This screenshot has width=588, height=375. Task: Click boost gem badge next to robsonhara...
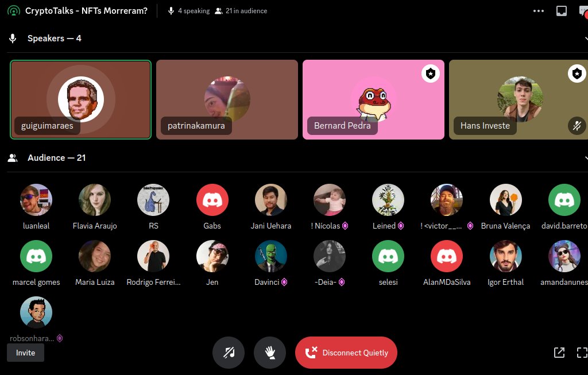[x=60, y=338]
